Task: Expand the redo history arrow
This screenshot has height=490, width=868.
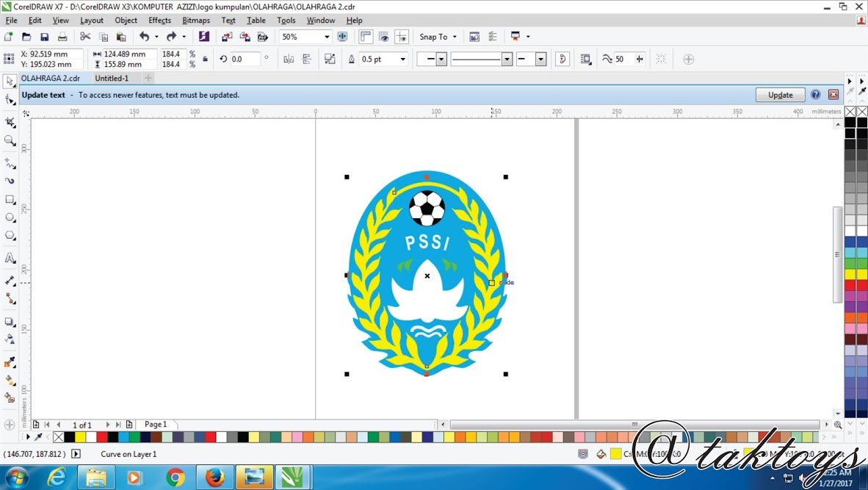Action: 184,37
